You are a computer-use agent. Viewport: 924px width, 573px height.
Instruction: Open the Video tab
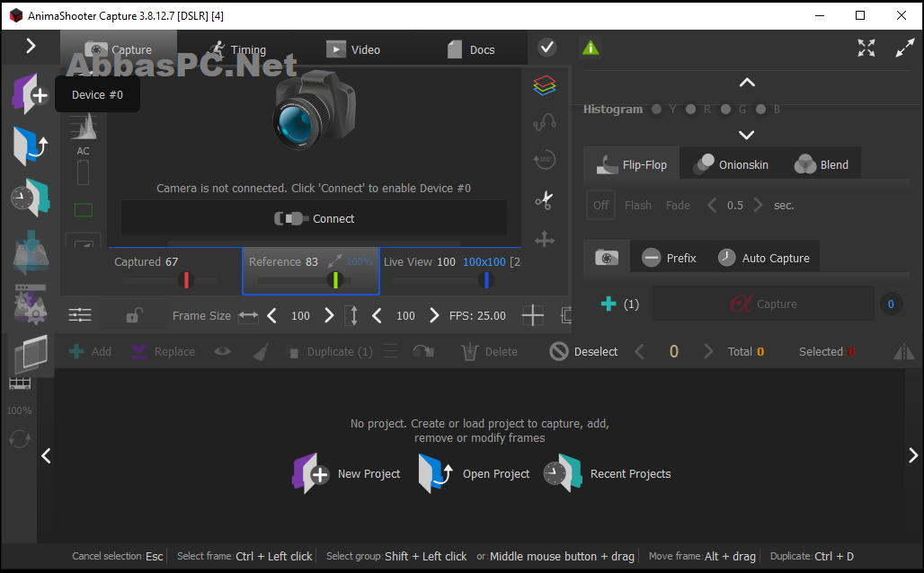click(x=353, y=49)
